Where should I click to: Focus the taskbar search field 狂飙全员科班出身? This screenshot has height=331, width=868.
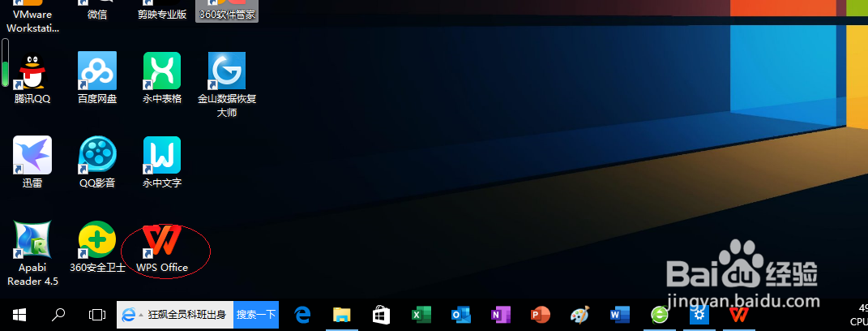[186, 315]
